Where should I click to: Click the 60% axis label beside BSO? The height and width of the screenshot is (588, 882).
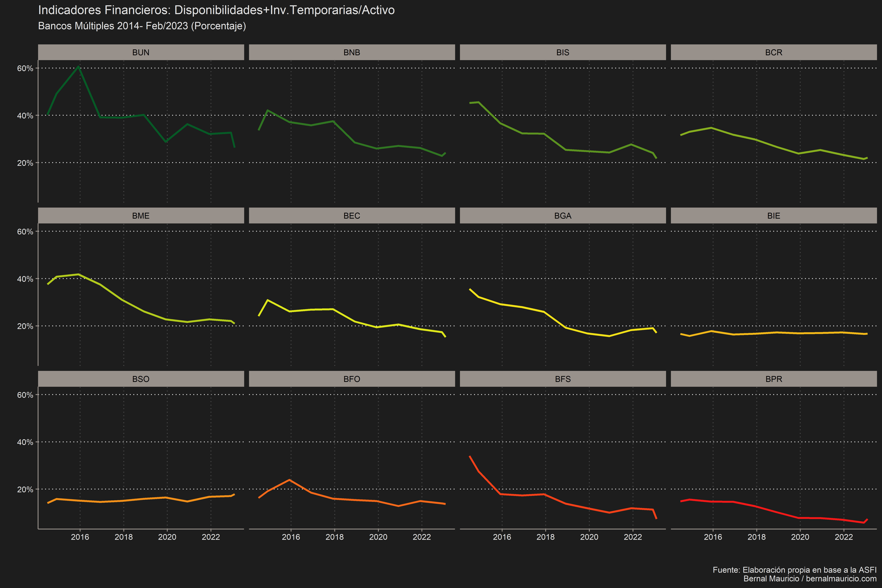tap(25, 395)
